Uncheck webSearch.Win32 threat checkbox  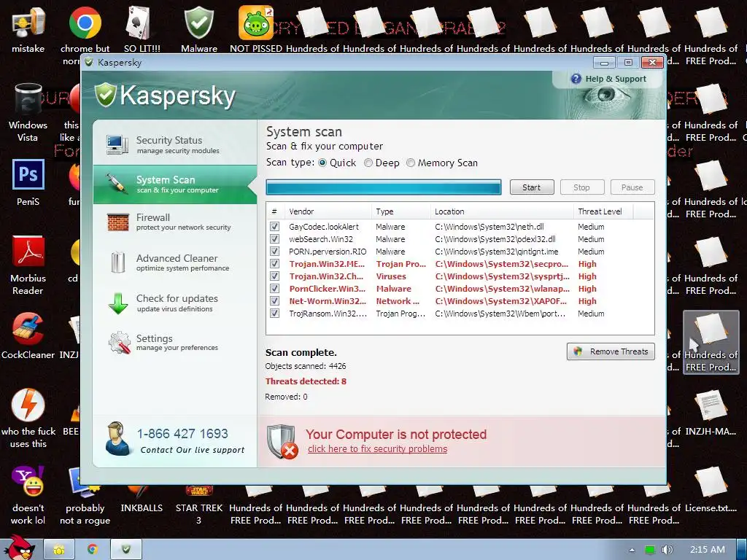pos(274,238)
